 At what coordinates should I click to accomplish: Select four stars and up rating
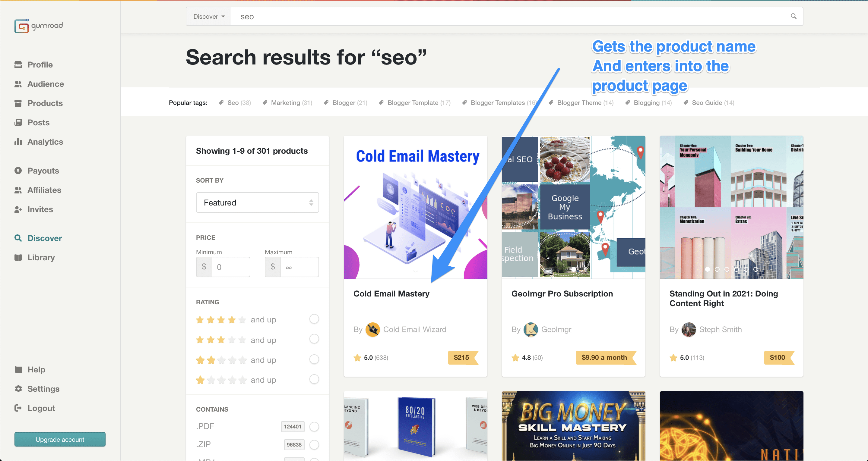click(314, 319)
